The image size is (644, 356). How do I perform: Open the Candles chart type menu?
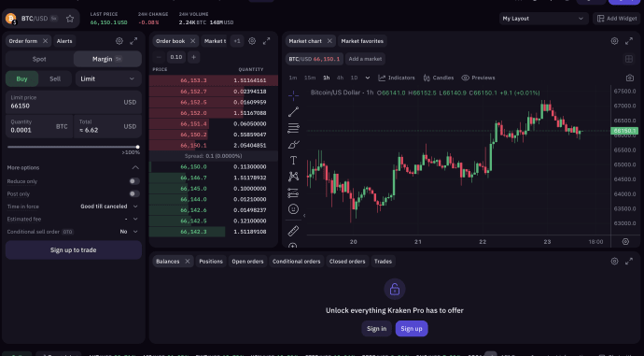(x=439, y=78)
